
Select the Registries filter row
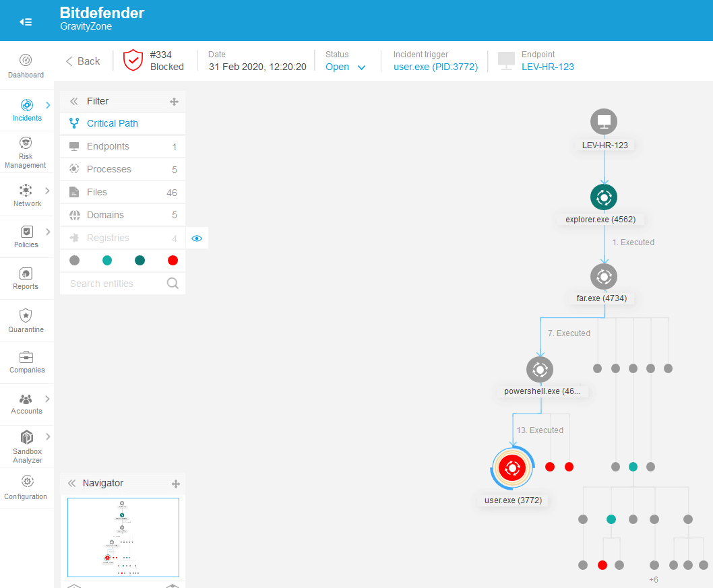123,238
